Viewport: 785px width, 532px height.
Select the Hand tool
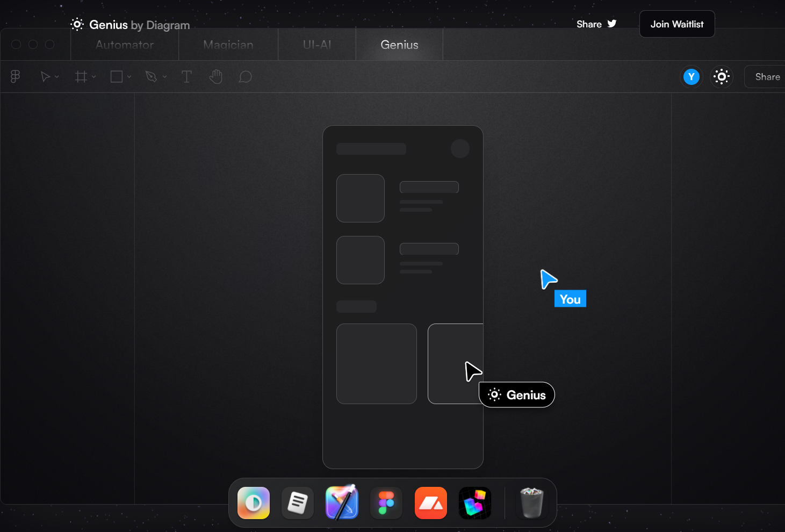pos(215,77)
